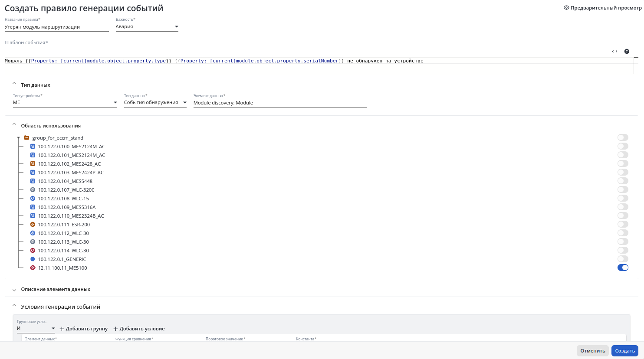Disable the toggle for 12.11.100.11_ME5100
This screenshot has width=644, height=359.
(623, 268)
